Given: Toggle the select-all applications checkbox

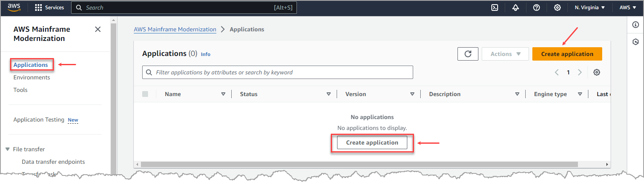Looking at the screenshot, I should point(145,94).
